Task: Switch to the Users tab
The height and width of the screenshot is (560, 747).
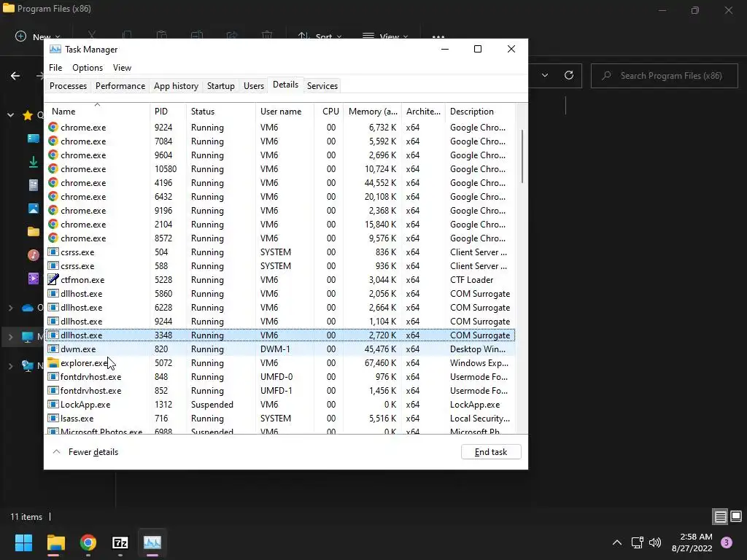Action: 253,86
